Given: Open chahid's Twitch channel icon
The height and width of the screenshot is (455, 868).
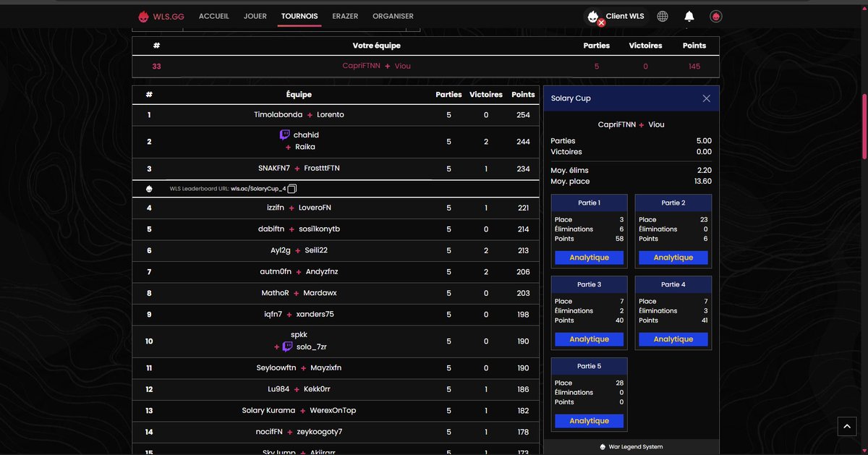Looking at the screenshot, I should [285, 135].
